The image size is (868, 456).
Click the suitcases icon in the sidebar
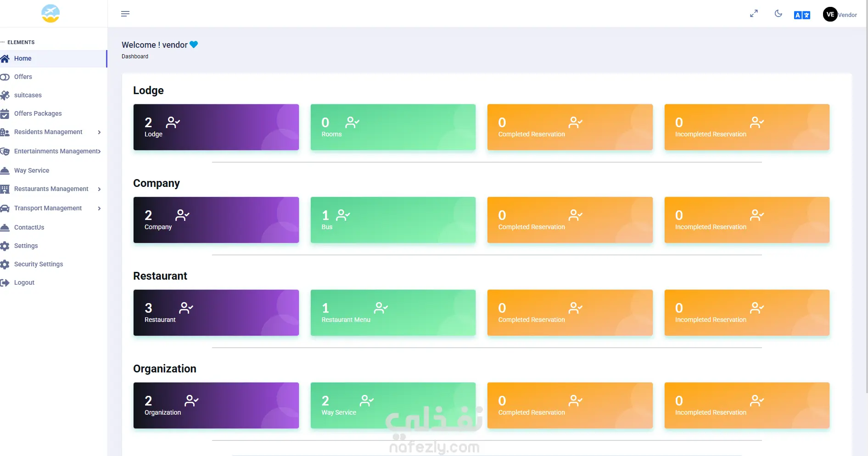(x=5, y=96)
